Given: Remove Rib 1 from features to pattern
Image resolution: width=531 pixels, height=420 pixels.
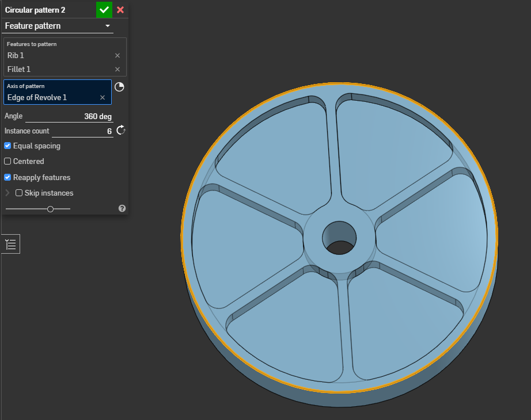Looking at the screenshot, I should [117, 55].
